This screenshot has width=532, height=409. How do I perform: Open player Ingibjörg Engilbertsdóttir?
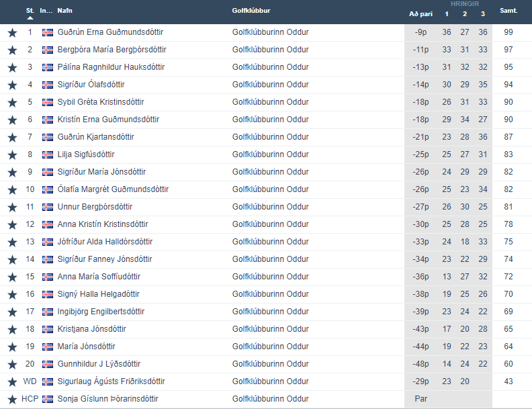click(x=101, y=312)
